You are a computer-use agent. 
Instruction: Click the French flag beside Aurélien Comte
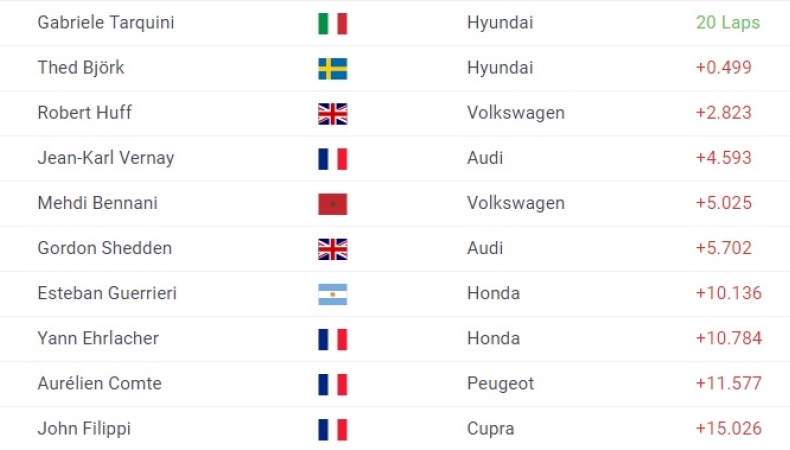(x=332, y=384)
